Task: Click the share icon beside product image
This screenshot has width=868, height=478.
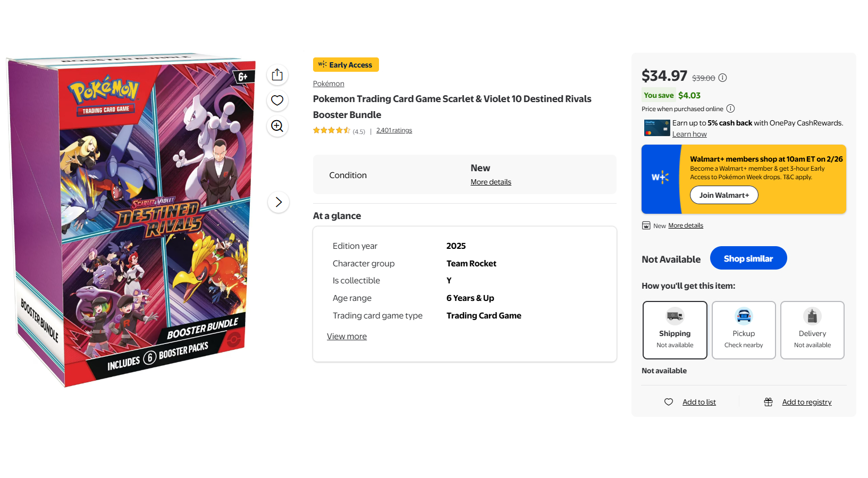Action: (277, 75)
